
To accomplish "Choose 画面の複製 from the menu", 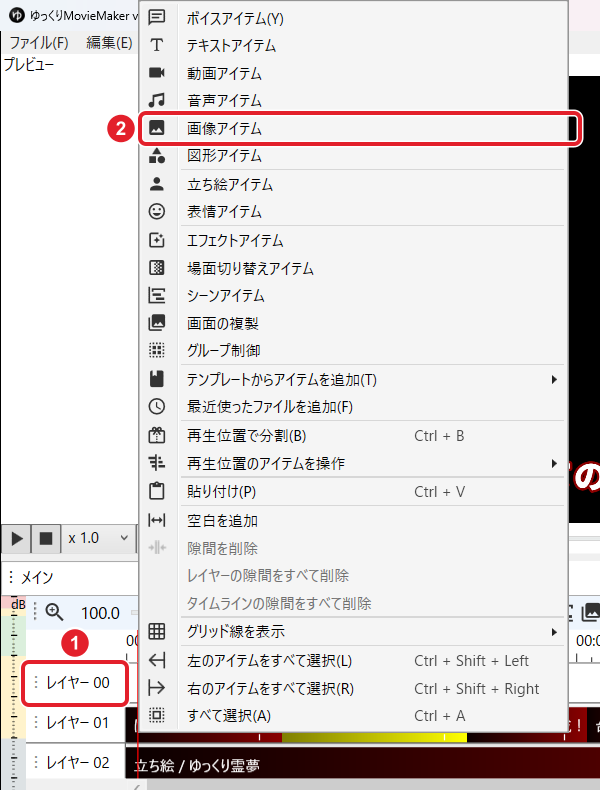I will (353, 323).
